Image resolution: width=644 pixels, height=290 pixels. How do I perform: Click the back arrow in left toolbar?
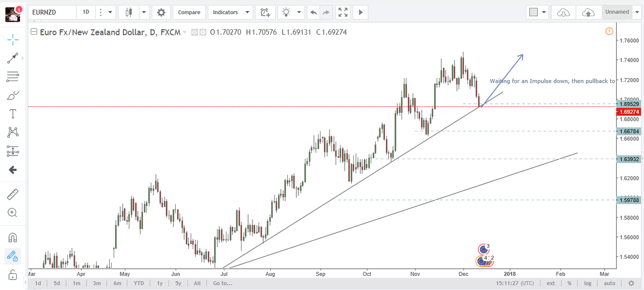click(13, 170)
